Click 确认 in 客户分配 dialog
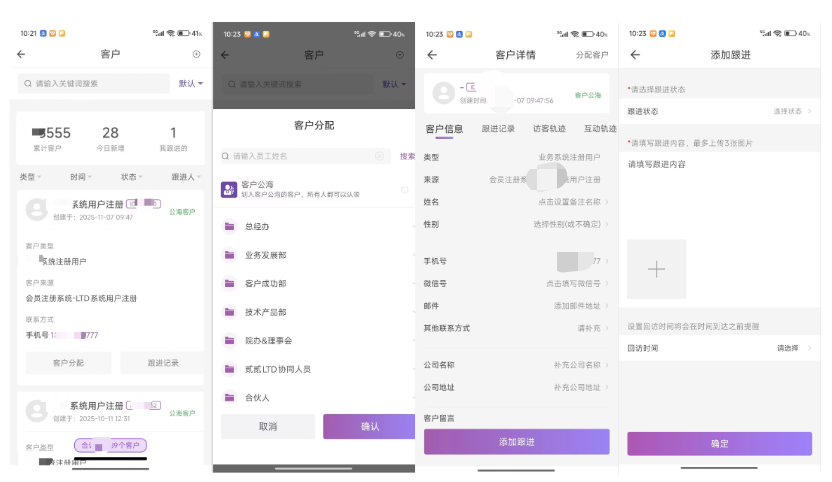The image size is (832, 482). (x=369, y=426)
